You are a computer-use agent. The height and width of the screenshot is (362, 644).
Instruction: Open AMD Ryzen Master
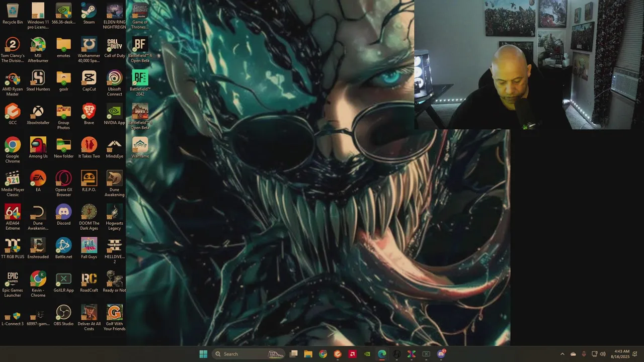click(13, 83)
